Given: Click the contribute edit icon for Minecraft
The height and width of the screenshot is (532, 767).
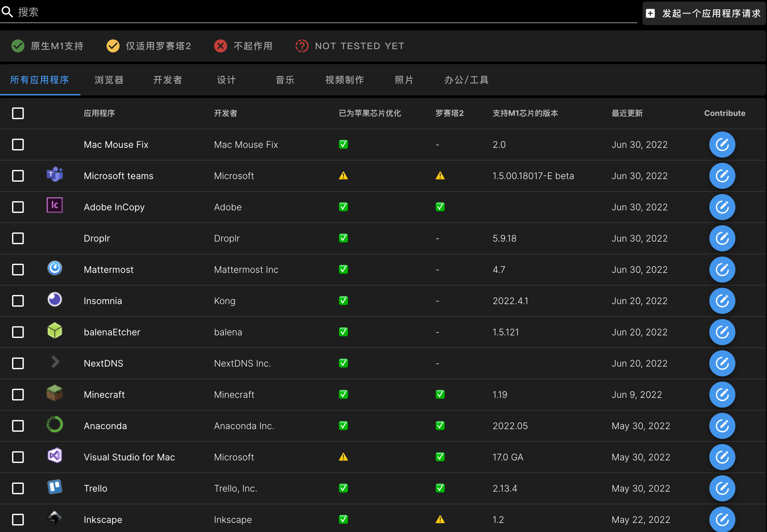Looking at the screenshot, I should 722,395.
